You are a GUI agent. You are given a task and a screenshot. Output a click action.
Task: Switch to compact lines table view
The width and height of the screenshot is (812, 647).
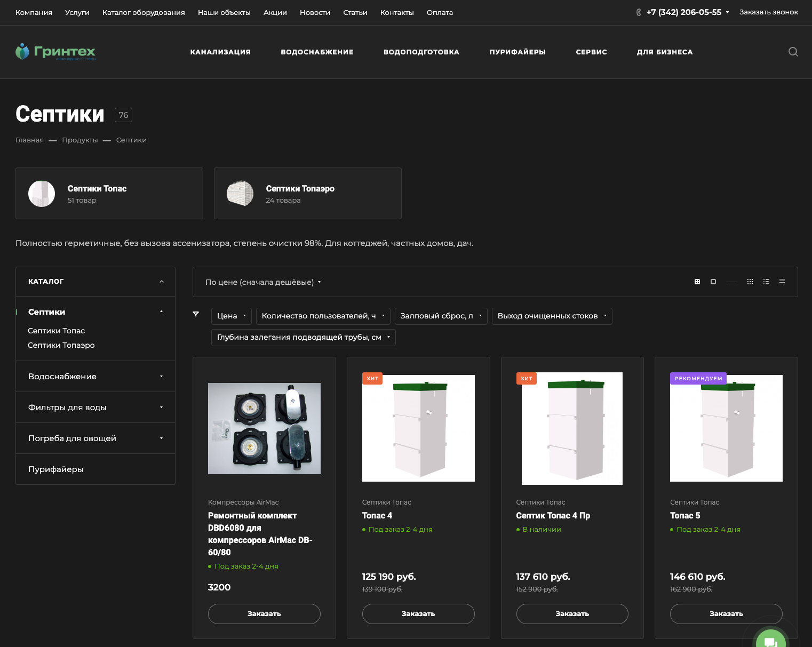coord(782,282)
